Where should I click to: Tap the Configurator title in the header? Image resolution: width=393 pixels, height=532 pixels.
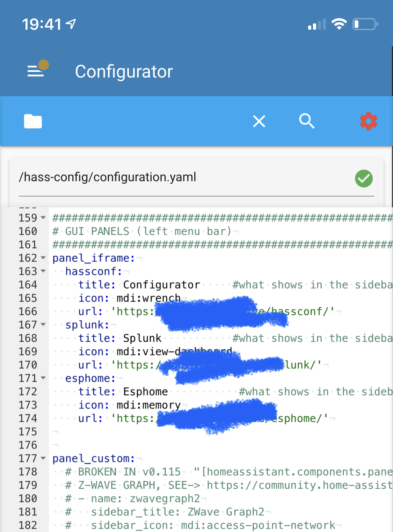[x=124, y=71]
